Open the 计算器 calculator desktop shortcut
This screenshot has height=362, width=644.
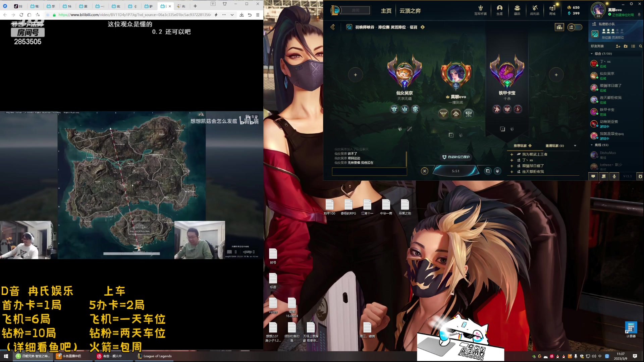631,329
